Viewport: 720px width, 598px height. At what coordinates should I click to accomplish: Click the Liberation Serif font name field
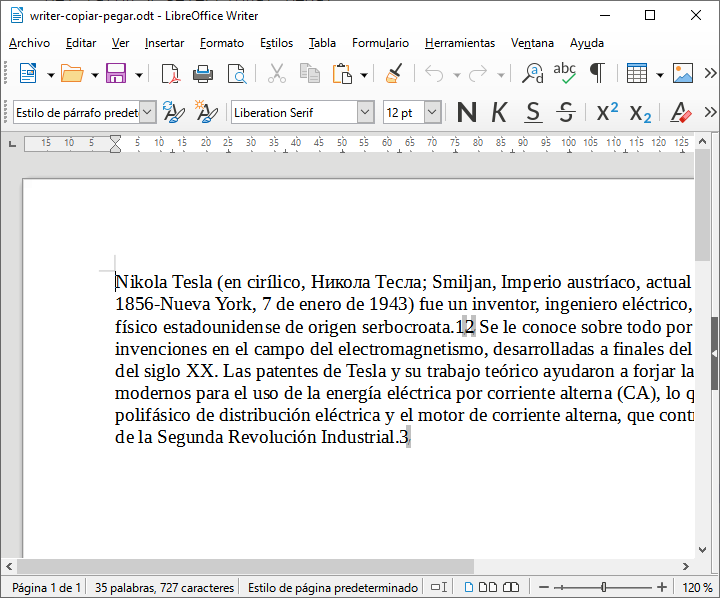294,113
